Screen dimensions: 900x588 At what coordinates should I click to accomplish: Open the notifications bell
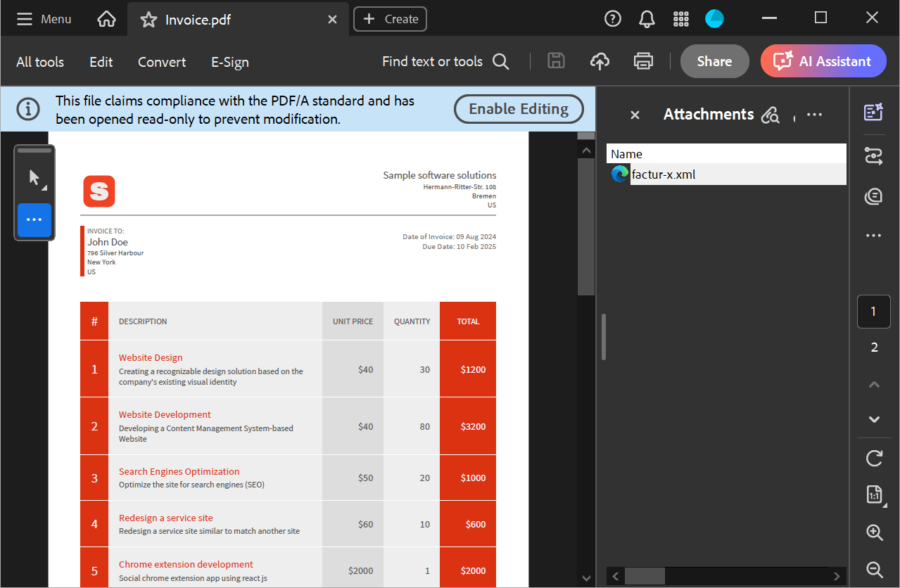tap(647, 19)
